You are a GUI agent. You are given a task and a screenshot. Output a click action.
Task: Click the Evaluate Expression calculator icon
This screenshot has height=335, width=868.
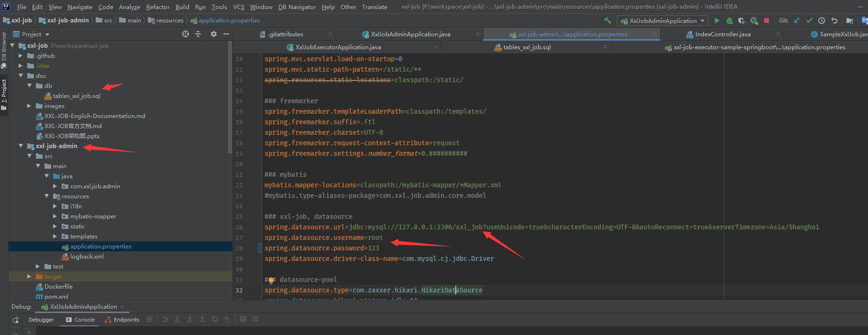[x=243, y=319]
